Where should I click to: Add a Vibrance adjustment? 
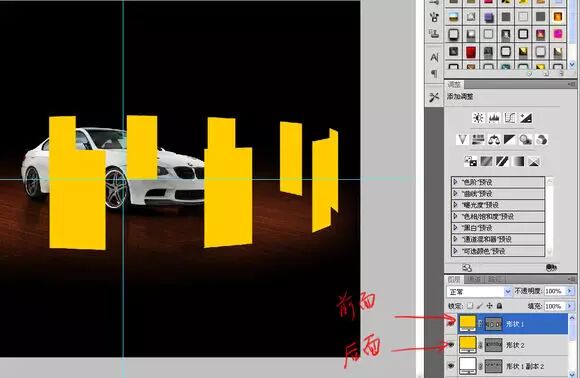(462, 140)
